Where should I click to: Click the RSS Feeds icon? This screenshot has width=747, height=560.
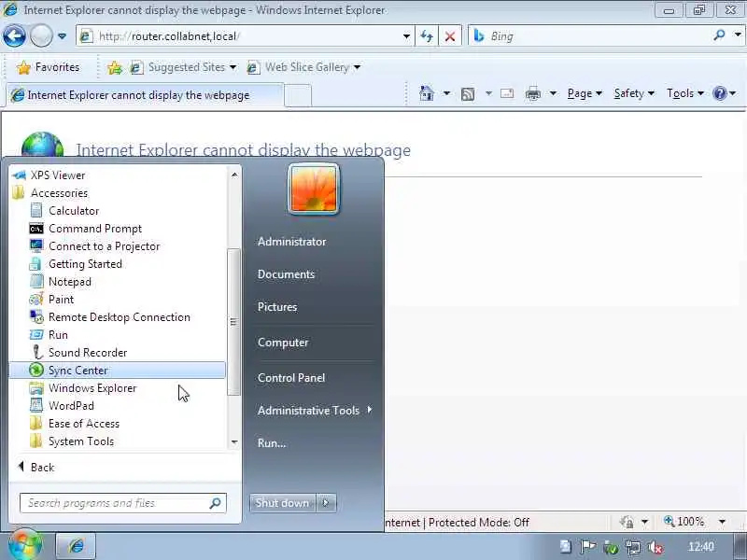[x=468, y=94]
